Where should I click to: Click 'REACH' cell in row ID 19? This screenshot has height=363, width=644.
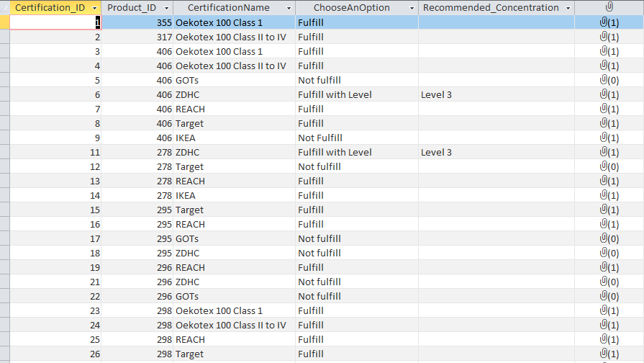234,266
